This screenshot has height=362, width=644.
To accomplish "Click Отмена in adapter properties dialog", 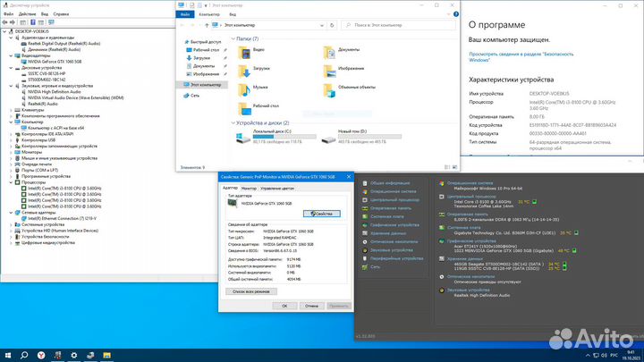I will pyautogui.click(x=311, y=306).
